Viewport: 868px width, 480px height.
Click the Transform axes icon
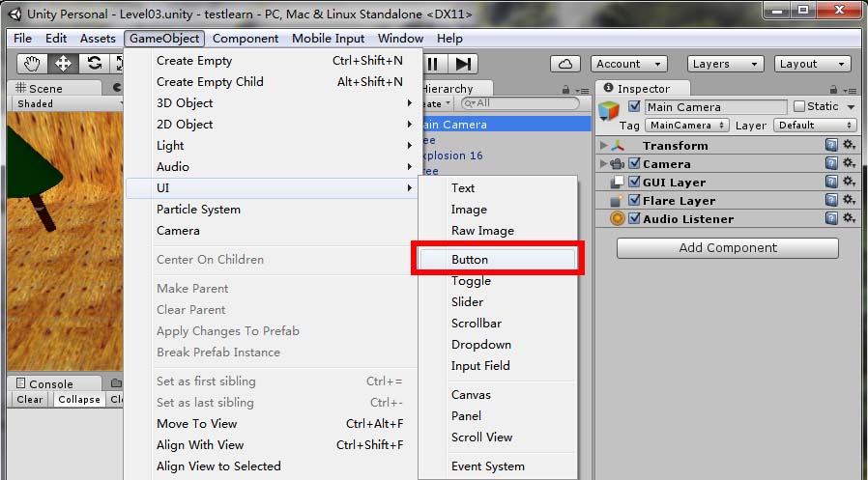[618, 146]
